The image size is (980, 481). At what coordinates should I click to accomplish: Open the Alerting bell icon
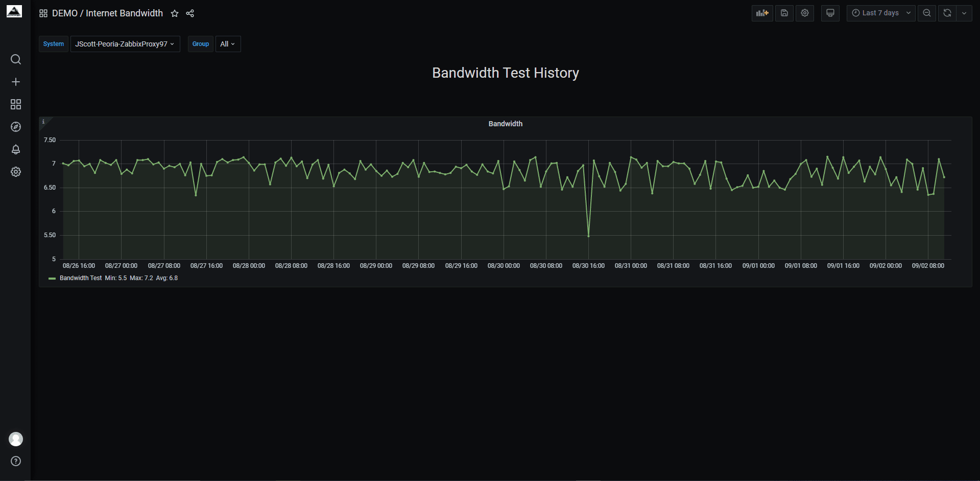click(x=16, y=149)
